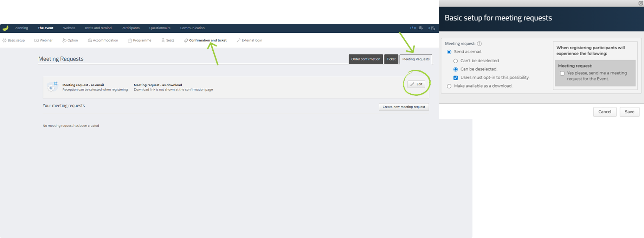Click the green logo home icon
This screenshot has height=238, width=644.
click(5, 28)
